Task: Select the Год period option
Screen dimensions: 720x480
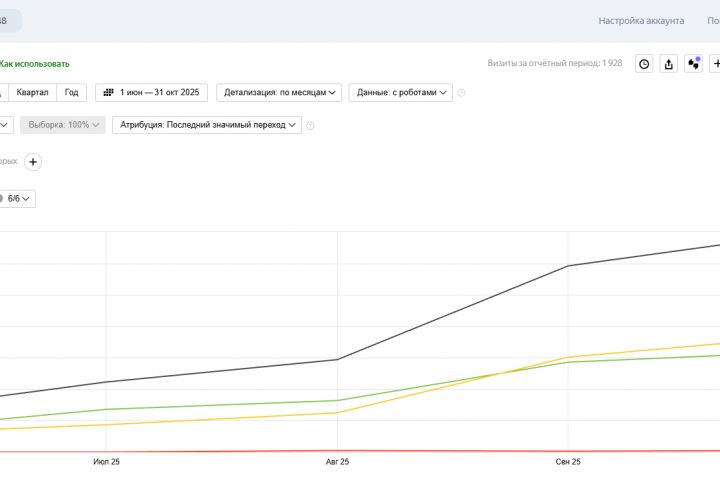Action: pos(71,92)
